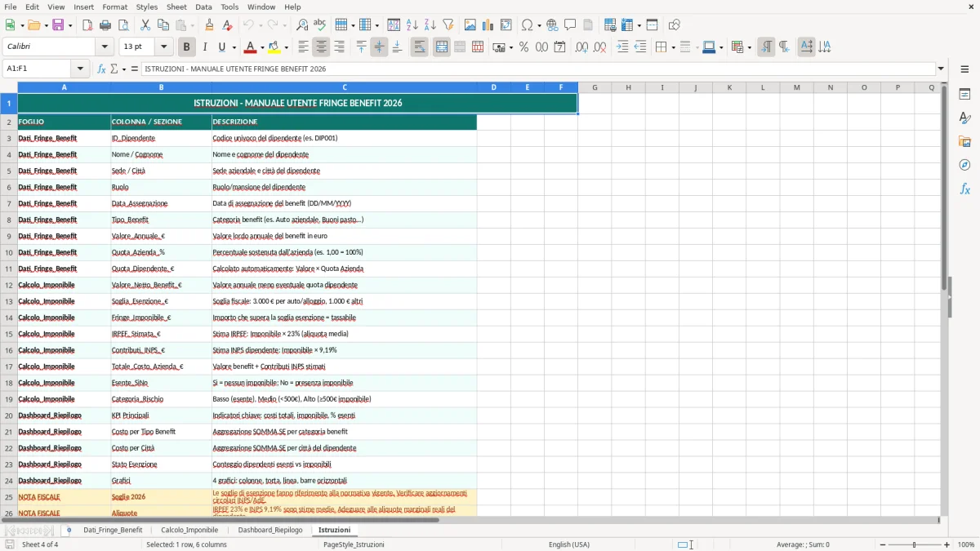Expand the formula bar
This screenshot has height=551, width=980.
point(941,69)
